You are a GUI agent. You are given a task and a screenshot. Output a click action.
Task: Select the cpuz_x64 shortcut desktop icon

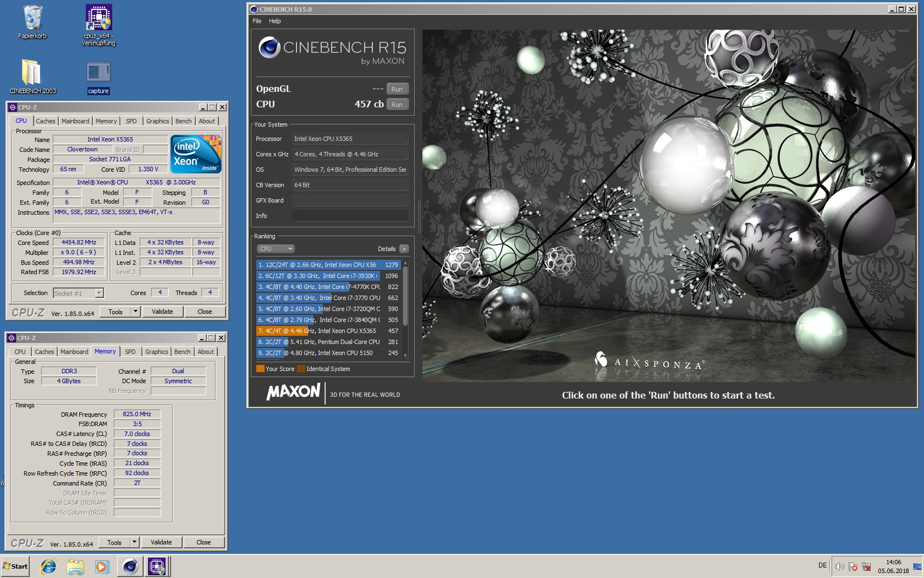tap(98, 25)
